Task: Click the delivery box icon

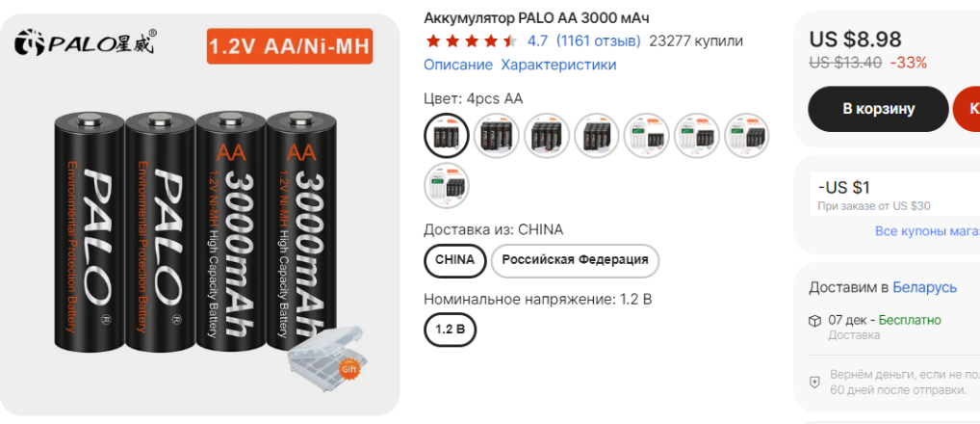Action: pos(814,321)
